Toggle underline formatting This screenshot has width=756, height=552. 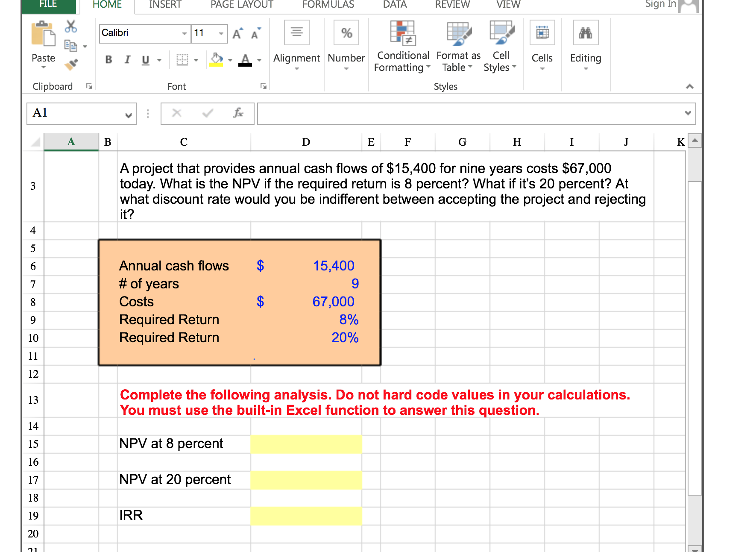coord(145,60)
